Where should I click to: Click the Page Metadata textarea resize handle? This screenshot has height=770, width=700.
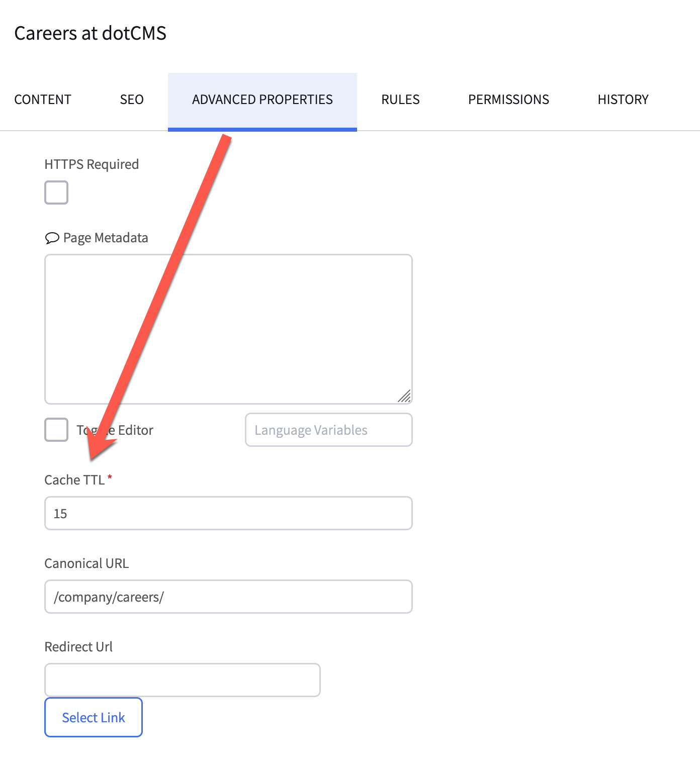tap(404, 396)
